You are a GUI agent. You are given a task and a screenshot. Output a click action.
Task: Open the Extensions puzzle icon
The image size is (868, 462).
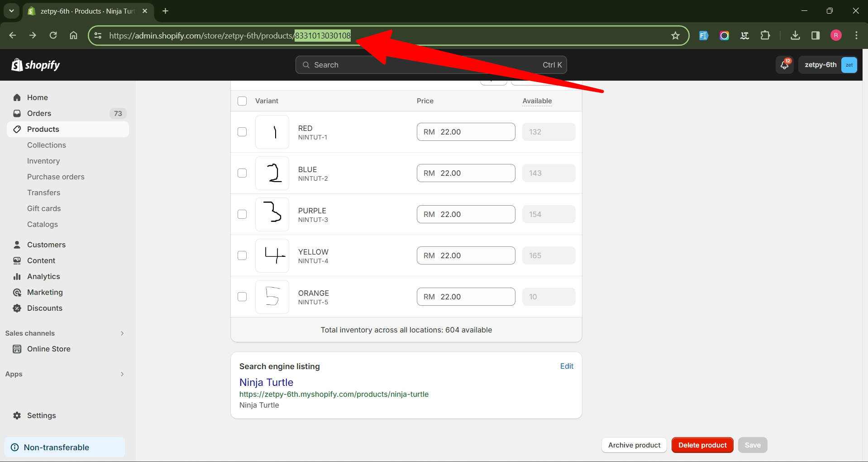coord(765,35)
